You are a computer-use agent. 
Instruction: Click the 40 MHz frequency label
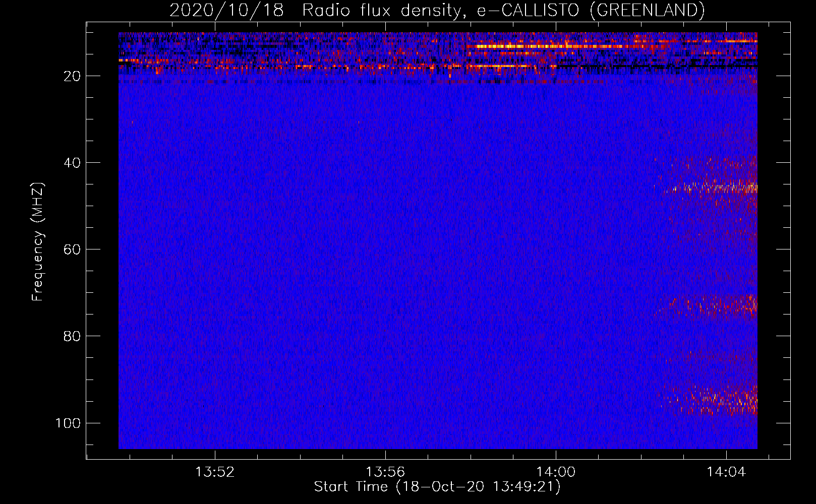72,163
